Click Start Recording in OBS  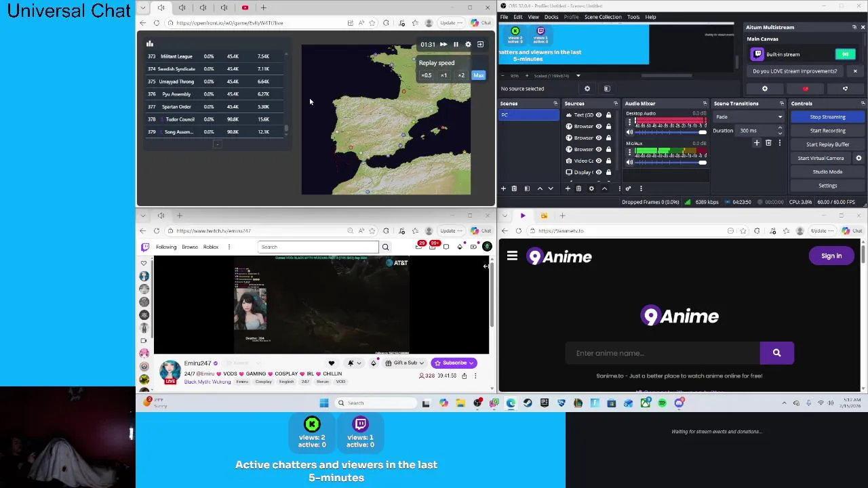[x=827, y=131]
